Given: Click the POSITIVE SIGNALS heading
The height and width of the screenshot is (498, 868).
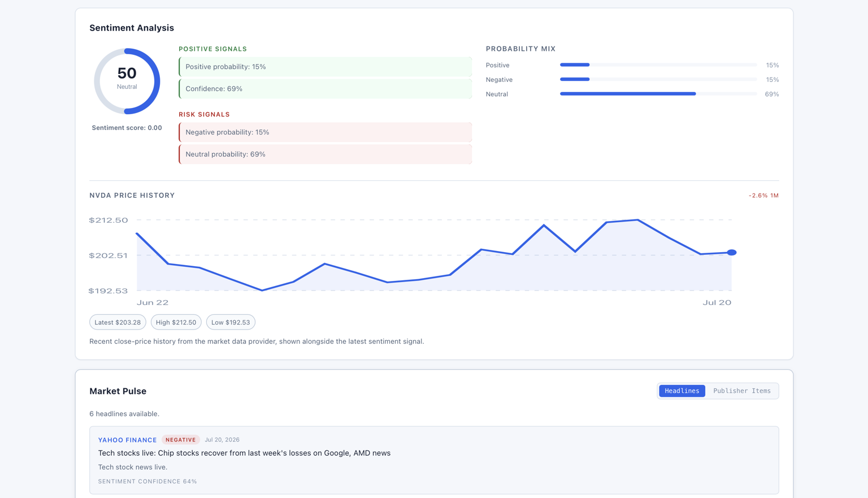Looking at the screenshot, I should pos(212,49).
